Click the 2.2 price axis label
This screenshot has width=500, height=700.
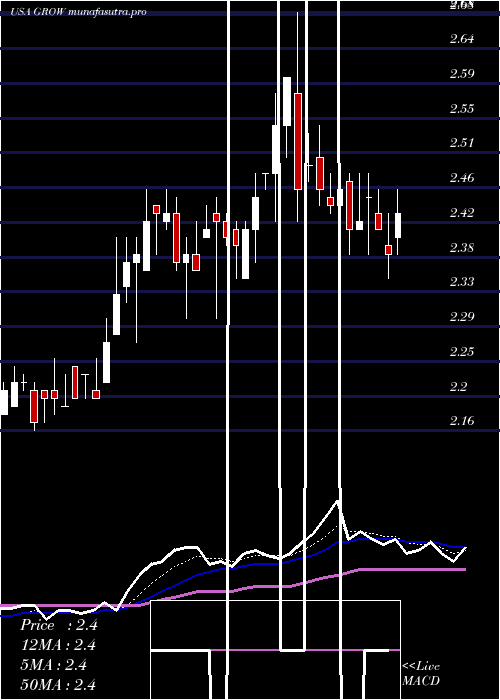pyautogui.click(x=459, y=386)
